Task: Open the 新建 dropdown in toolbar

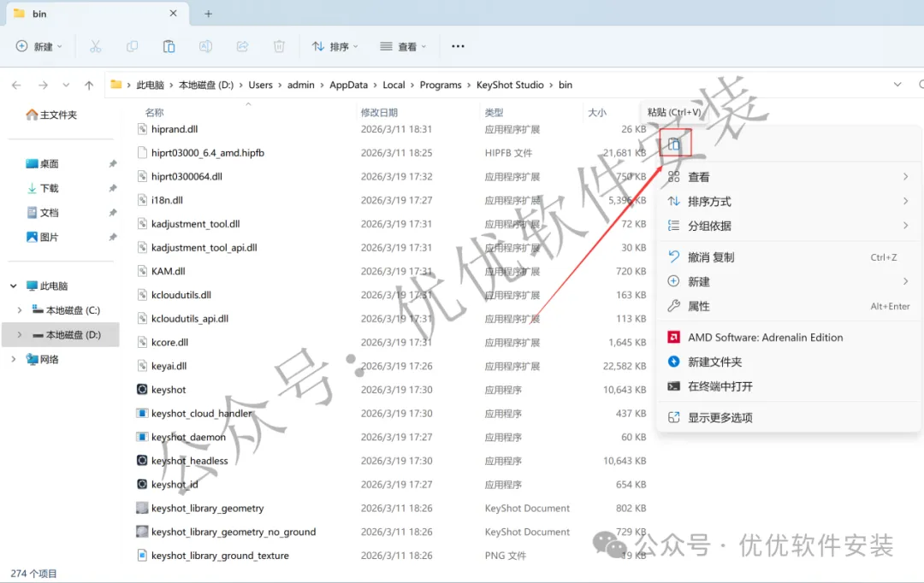Action: click(x=39, y=46)
